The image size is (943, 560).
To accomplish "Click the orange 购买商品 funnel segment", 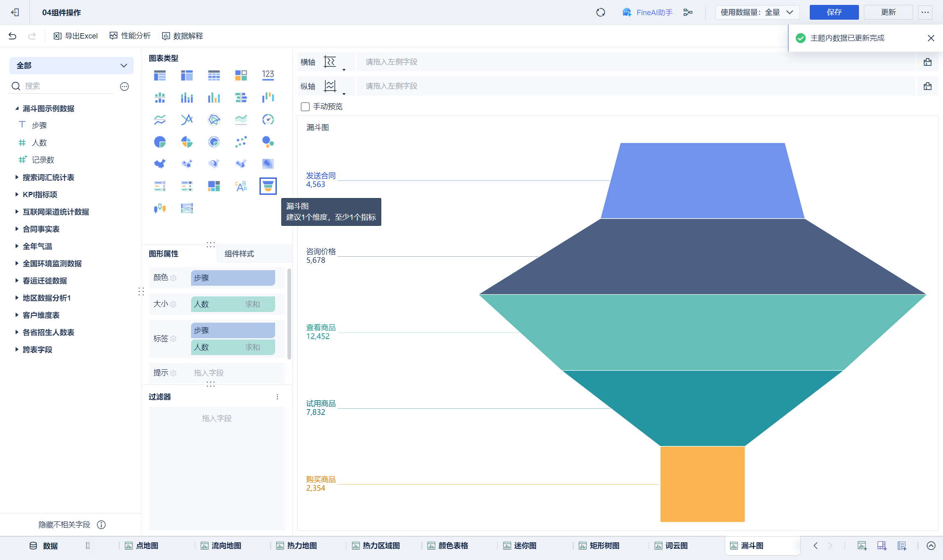I will [x=702, y=484].
